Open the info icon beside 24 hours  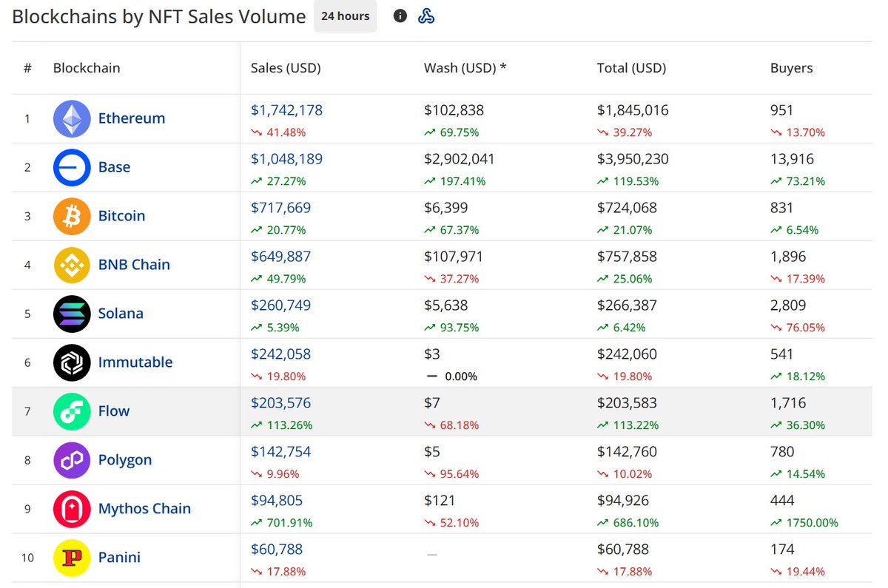pos(400,16)
